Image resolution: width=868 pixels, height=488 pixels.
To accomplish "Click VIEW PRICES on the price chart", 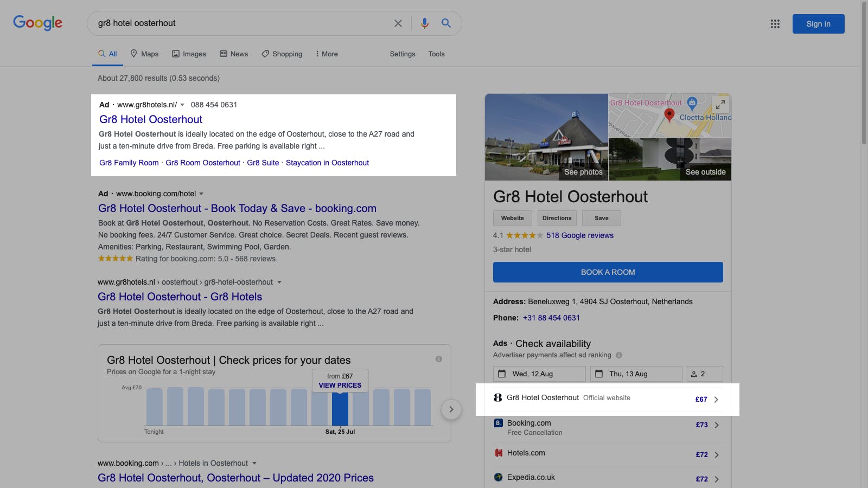I will click(340, 386).
